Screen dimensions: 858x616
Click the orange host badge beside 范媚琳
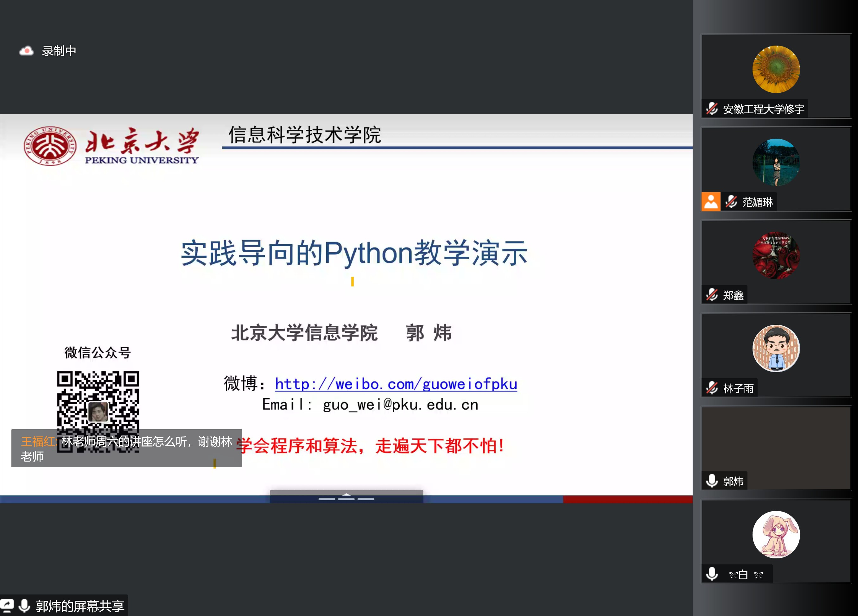pos(711,202)
